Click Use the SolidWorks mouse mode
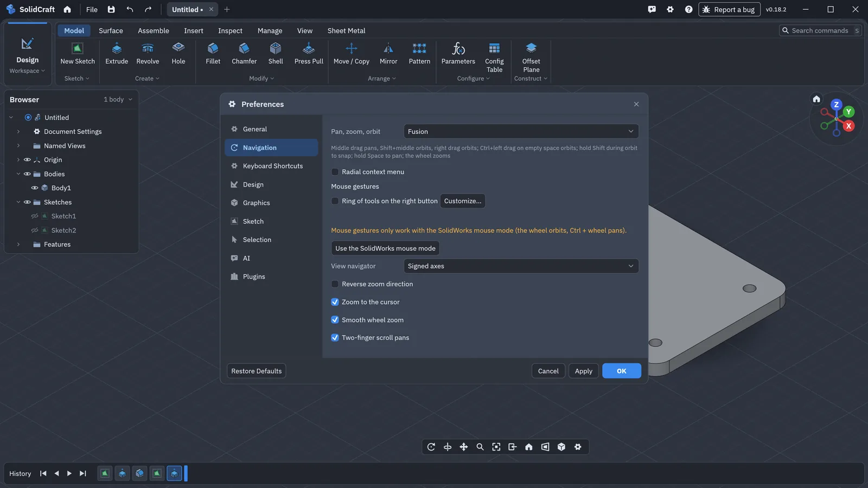 pos(385,248)
